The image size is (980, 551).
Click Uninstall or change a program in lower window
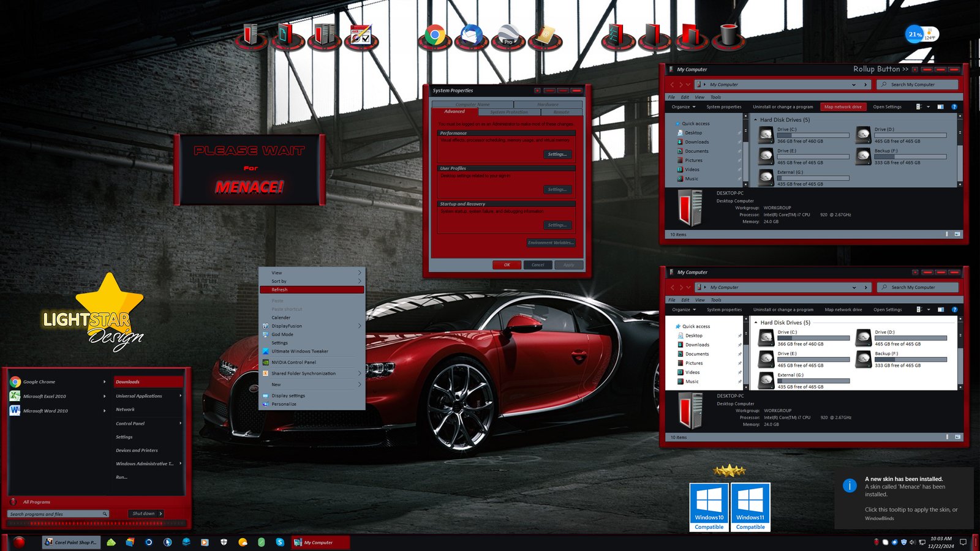(x=783, y=309)
